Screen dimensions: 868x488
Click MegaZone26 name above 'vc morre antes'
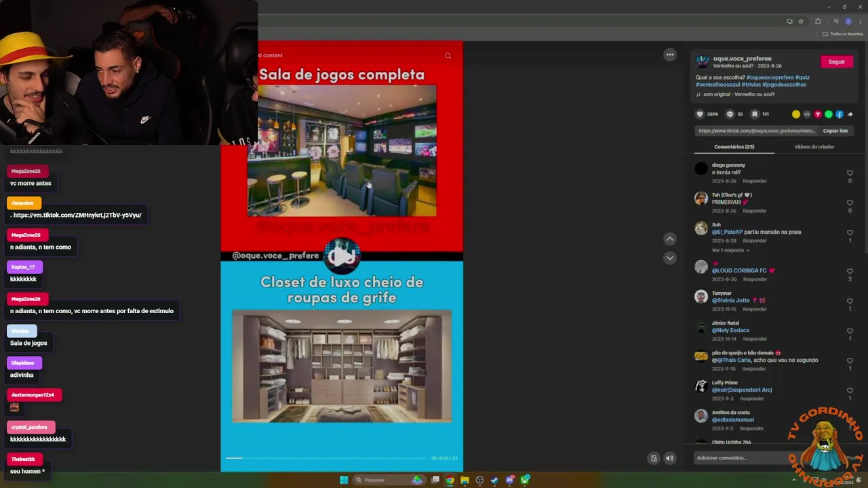(26, 171)
